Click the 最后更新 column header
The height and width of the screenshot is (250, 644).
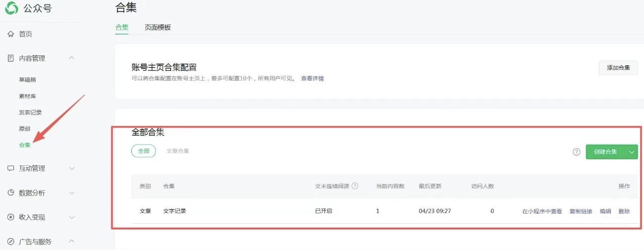pyautogui.click(x=430, y=186)
